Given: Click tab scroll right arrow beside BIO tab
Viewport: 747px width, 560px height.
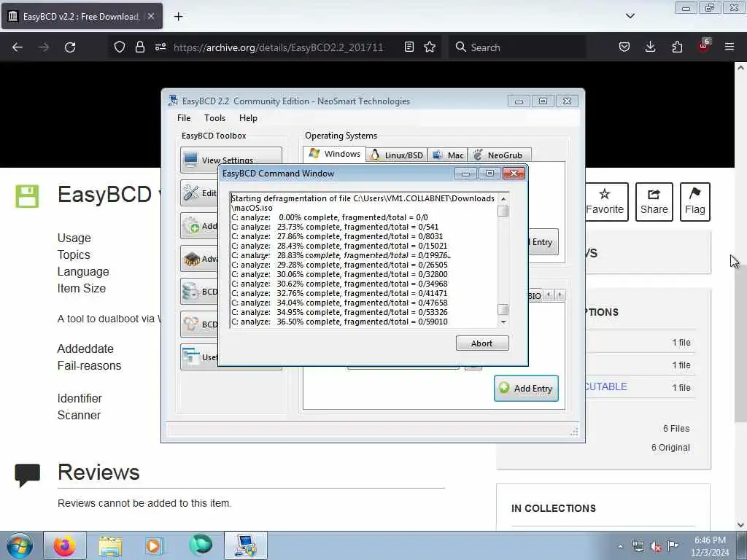Looking at the screenshot, I should pyautogui.click(x=560, y=295).
